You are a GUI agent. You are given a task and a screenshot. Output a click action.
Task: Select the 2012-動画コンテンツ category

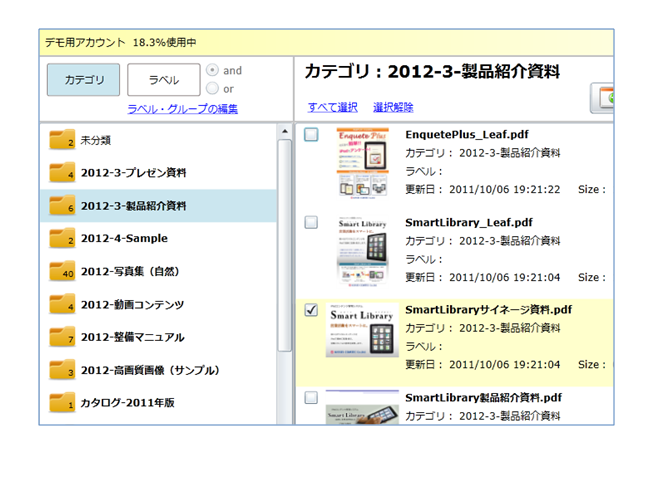(x=159, y=304)
